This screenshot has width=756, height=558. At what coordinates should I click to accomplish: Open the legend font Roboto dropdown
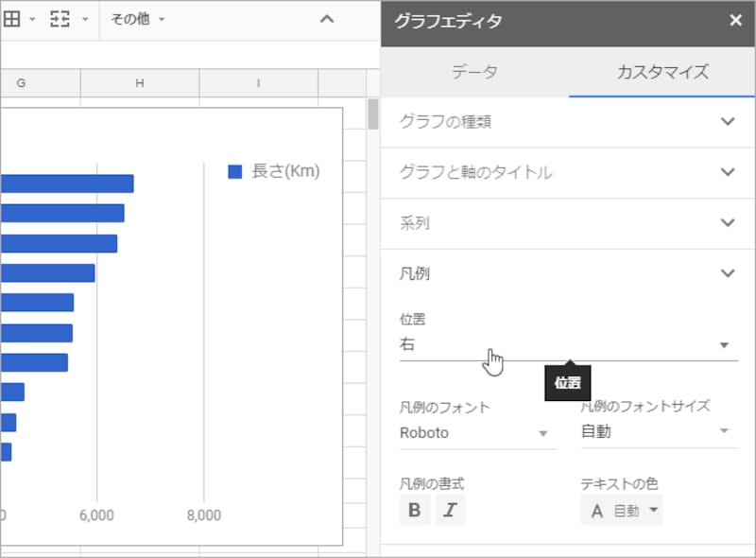click(477, 432)
